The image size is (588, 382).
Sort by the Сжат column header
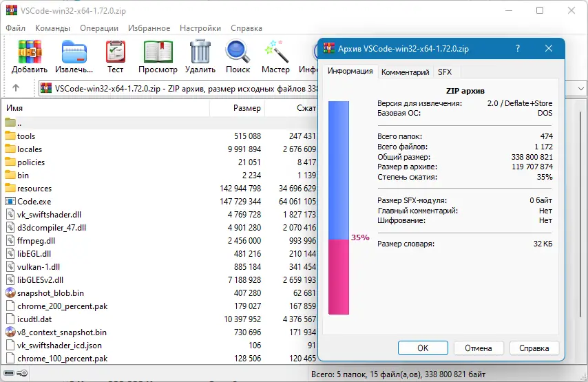(291, 108)
